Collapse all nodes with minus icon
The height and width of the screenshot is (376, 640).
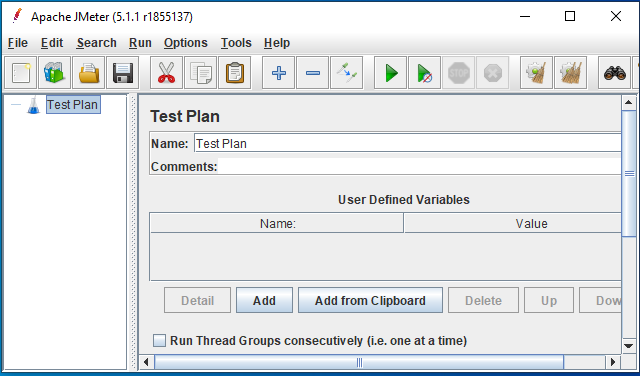(x=313, y=73)
